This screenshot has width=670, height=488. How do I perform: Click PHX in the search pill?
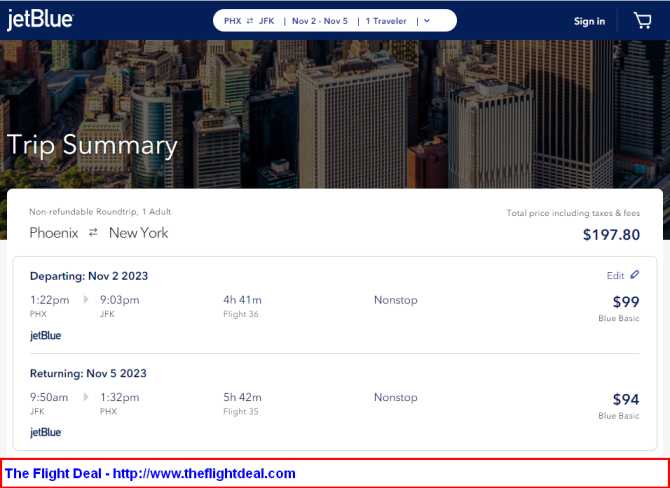[x=232, y=21]
